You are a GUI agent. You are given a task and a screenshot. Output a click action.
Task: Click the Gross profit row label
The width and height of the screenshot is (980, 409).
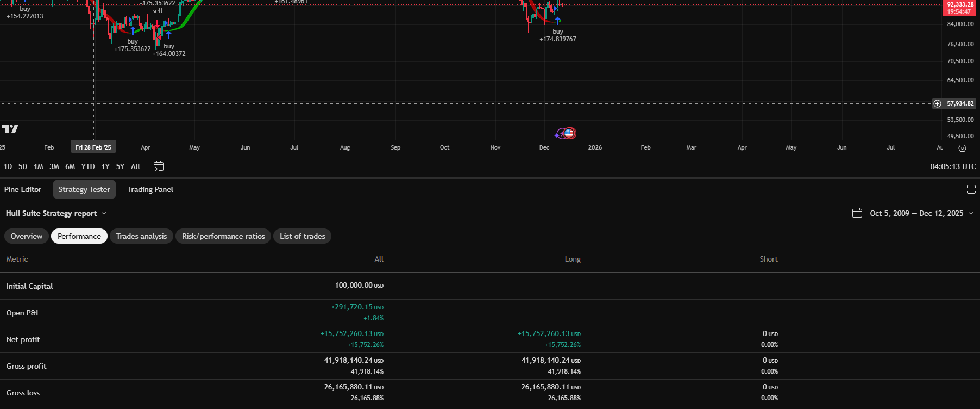pos(26,366)
